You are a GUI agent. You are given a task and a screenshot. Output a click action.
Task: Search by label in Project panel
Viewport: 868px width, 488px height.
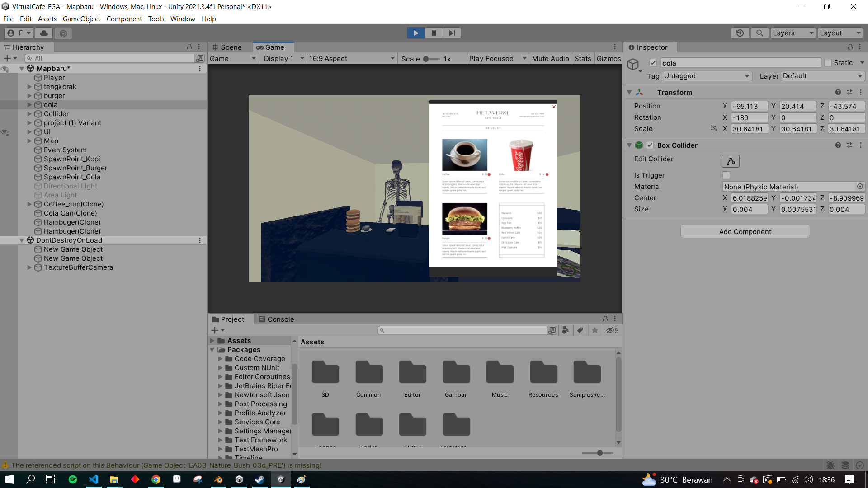[x=580, y=330]
